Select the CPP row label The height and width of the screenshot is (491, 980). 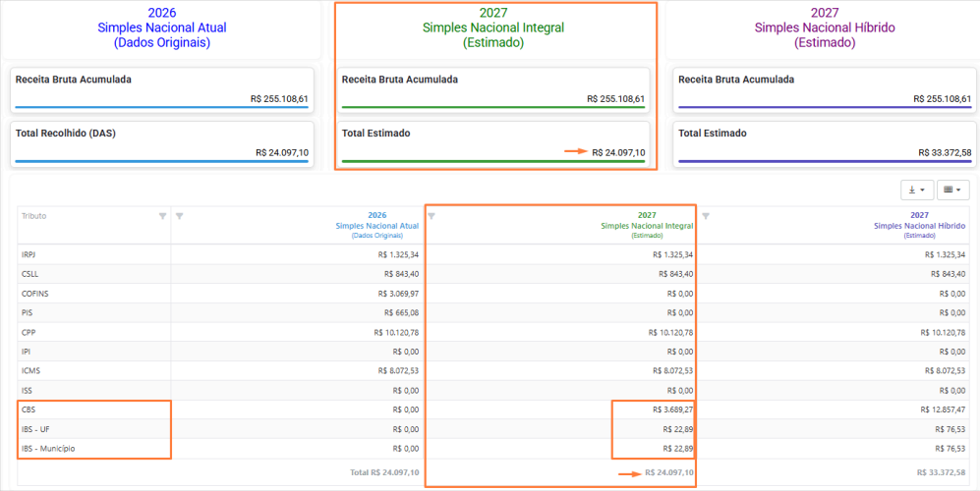(29, 332)
